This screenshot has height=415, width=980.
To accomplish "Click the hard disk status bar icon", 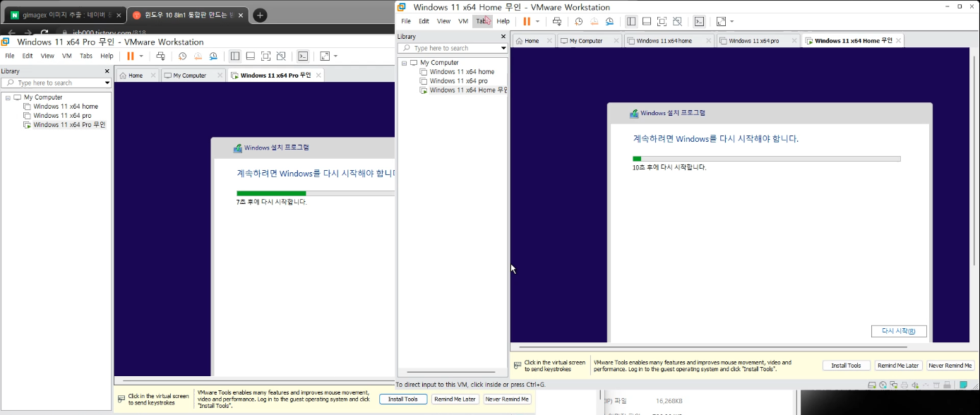I will (x=872, y=385).
